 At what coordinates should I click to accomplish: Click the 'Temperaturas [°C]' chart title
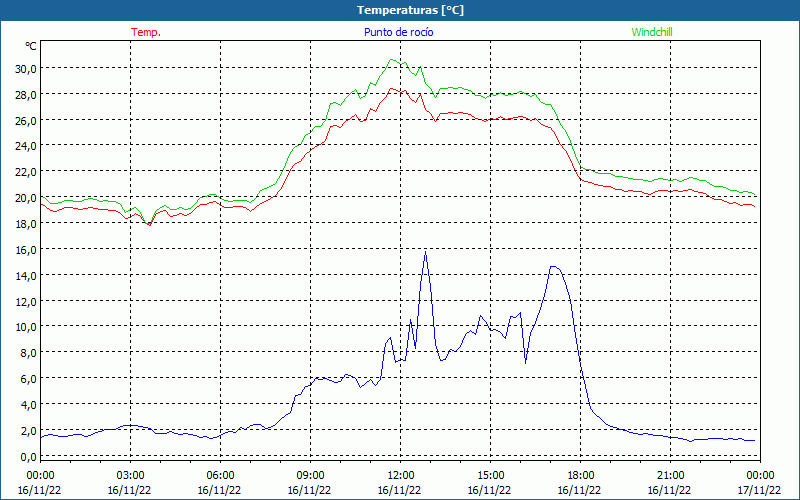tap(410, 10)
